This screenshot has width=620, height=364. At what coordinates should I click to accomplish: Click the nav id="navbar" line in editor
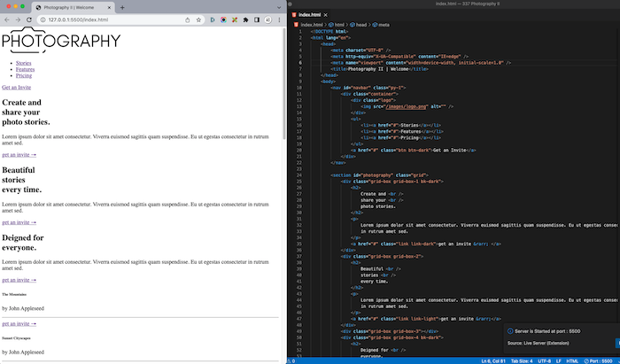(x=368, y=88)
